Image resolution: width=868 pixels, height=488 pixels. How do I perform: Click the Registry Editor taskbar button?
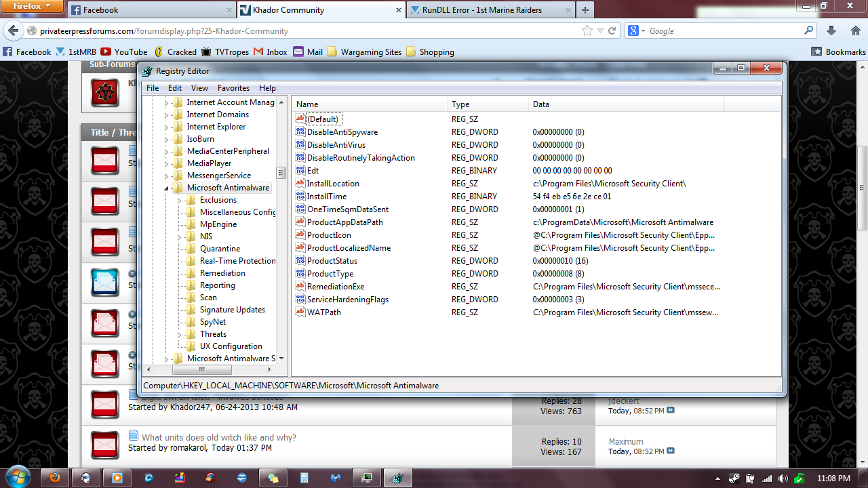click(x=397, y=477)
